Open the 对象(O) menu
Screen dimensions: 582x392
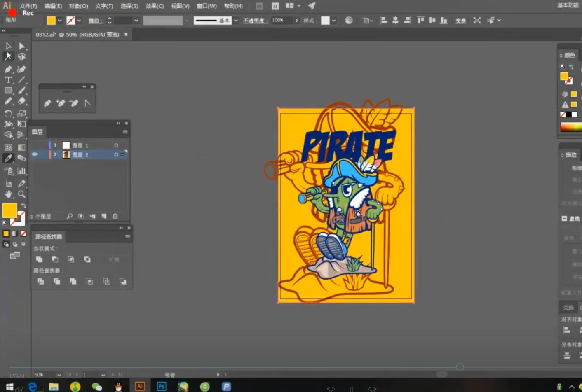pos(78,6)
